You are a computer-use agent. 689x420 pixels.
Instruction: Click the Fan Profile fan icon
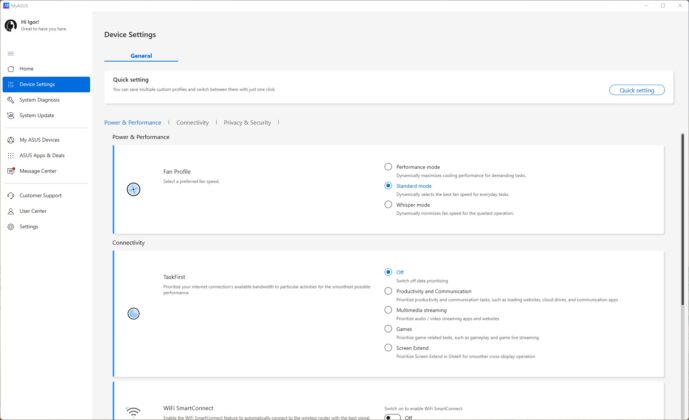pos(134,189)
